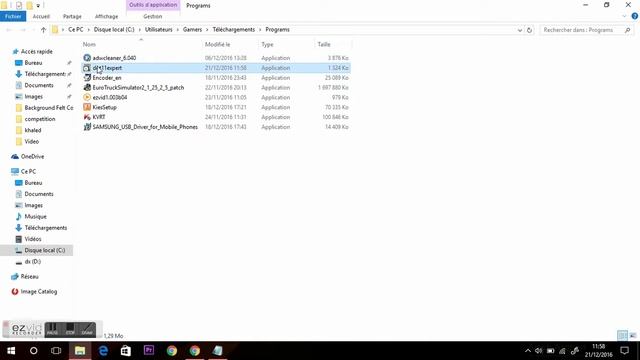
Task: Pause the ezvid recording
Action: 52,330
